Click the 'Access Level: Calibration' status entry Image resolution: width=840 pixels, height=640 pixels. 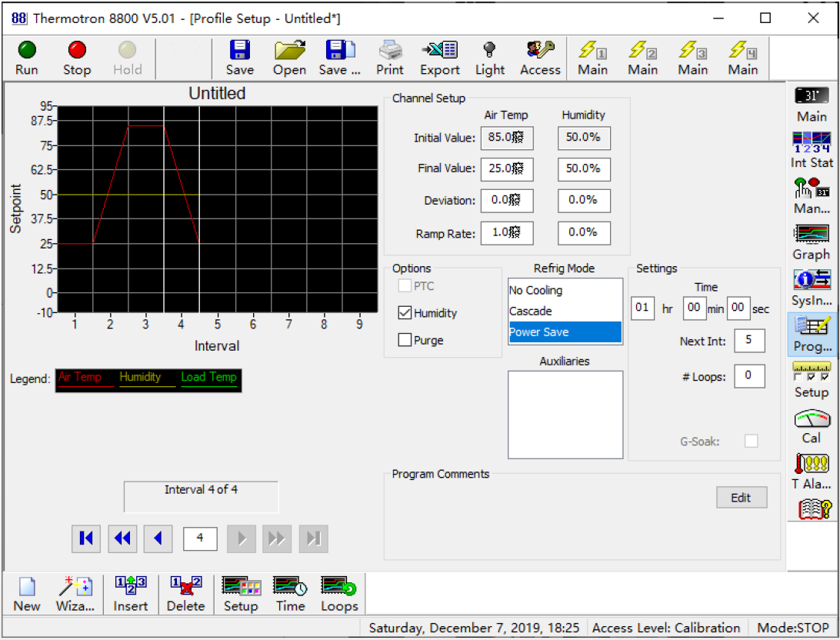[666, 628]
